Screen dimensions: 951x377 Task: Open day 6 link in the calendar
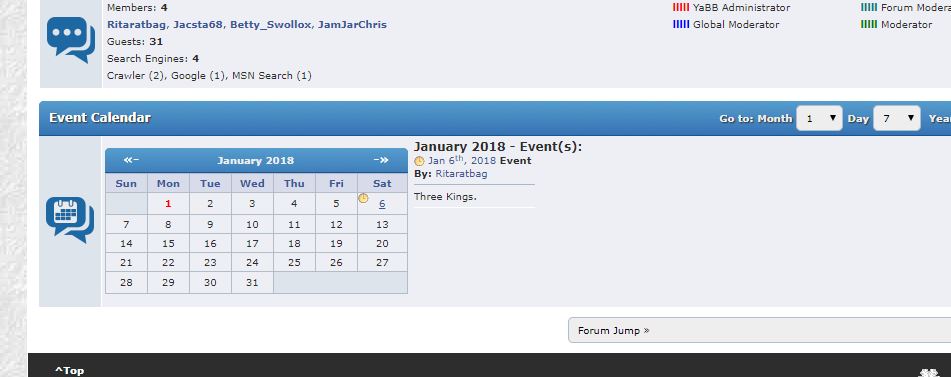382,204
